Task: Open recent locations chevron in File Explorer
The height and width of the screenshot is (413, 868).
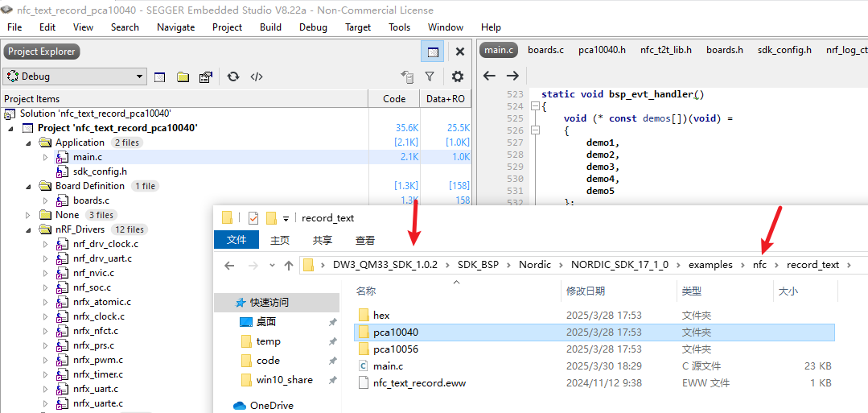Action: [x=272, y=266]
